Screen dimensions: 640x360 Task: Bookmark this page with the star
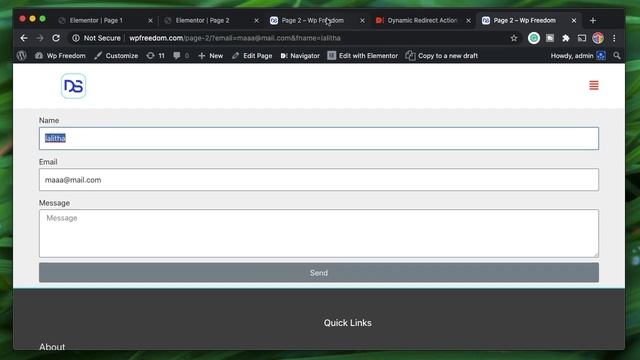514,38
